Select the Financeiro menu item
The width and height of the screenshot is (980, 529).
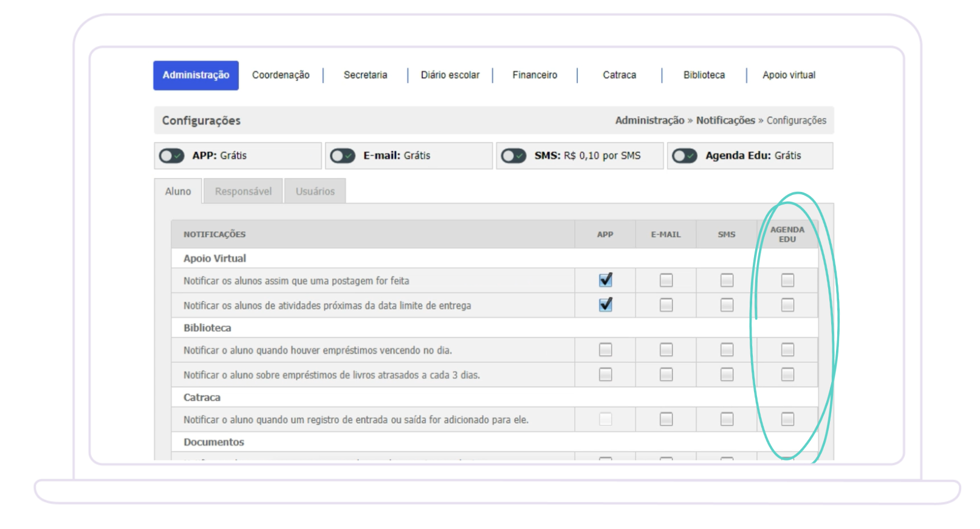[x=535, y=75]
